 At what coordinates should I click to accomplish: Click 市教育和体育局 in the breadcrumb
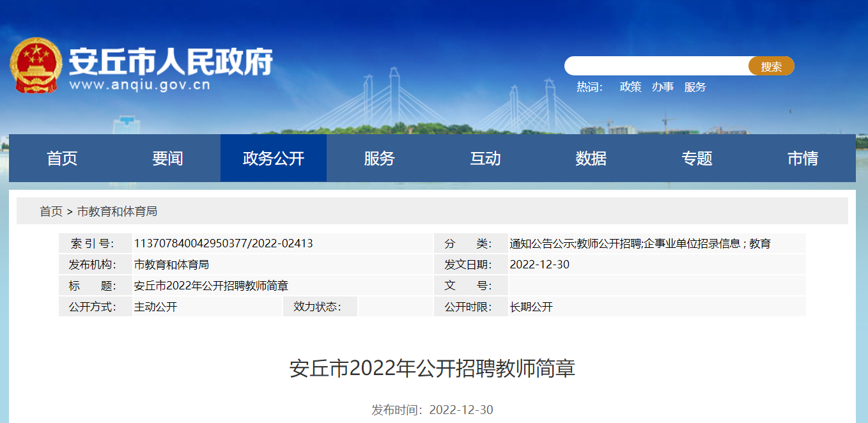[117, 211]
